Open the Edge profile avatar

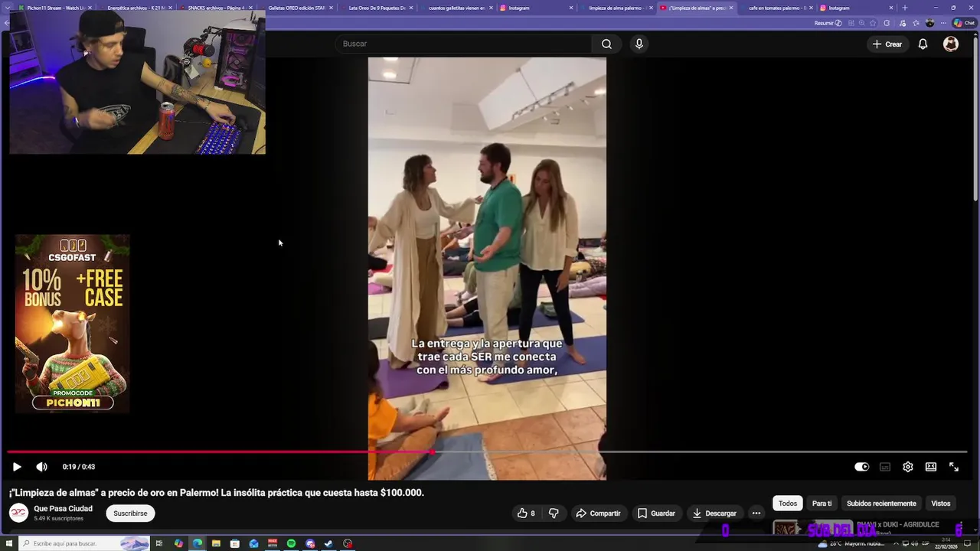929,23
